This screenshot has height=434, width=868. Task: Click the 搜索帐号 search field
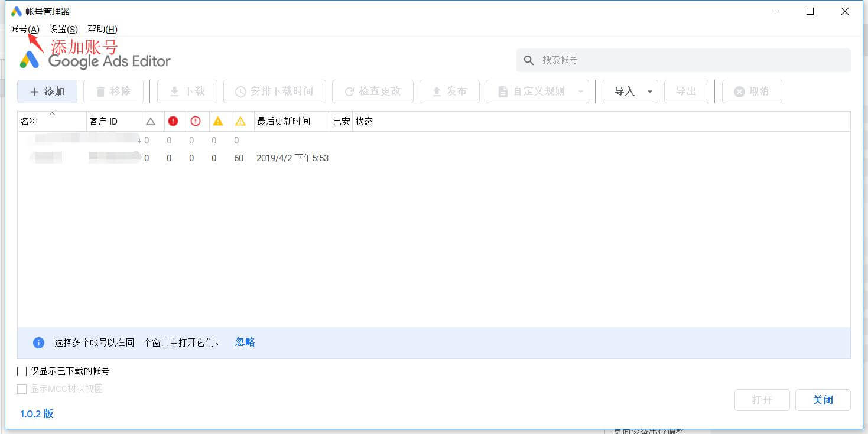pyautogui.click(x=691, y=60)
